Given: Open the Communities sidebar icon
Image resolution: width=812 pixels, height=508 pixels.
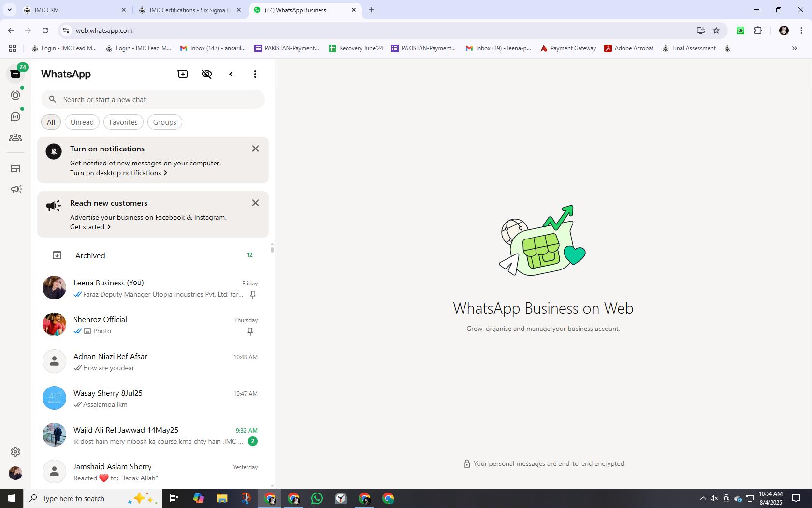Looking at the screenshot, I should tap(15, 138).
